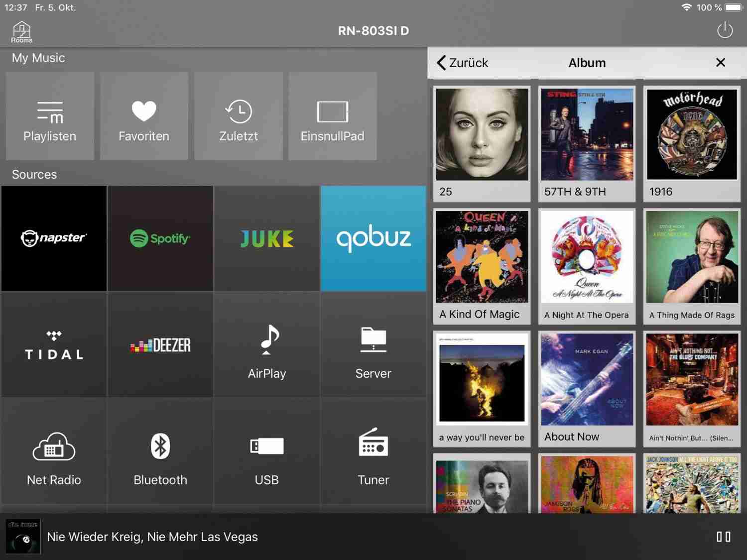747x560 pixels.
Task: Open Motörhead album 1916
Action: 692,144
